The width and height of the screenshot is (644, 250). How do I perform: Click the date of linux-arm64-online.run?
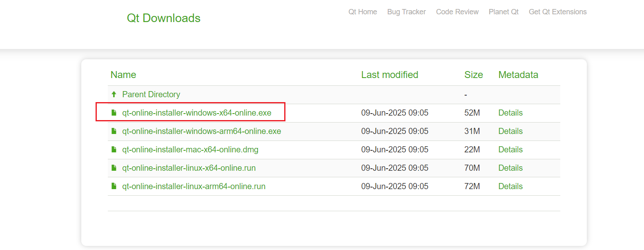pyautogui.click(x=395, y=186)
